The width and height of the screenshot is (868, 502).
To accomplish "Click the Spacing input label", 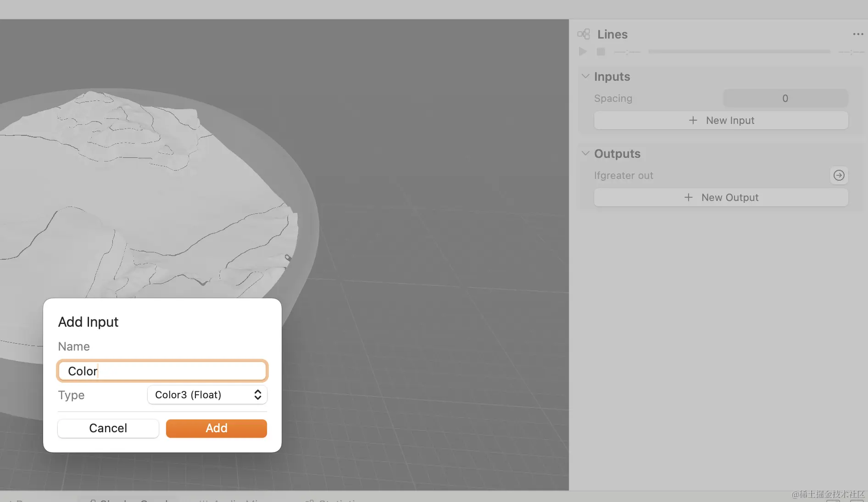I will [x=613, y=98].
